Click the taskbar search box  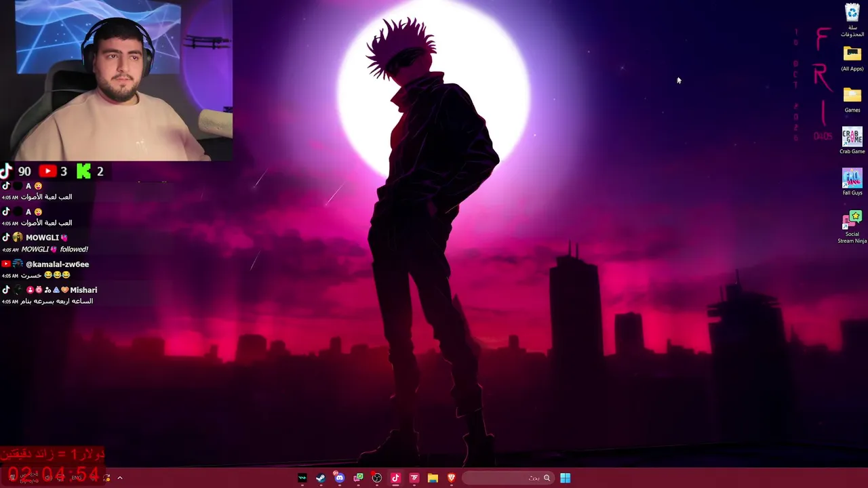508,478
